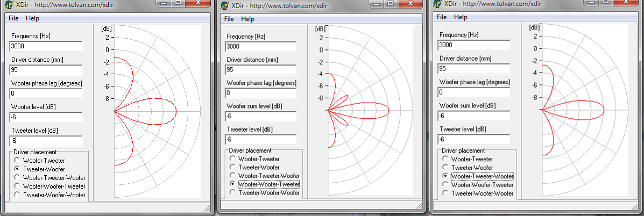Click "Woofer sum level [dB]" label in right window
This screenshot has width=644, height=216.
(466, 105)
